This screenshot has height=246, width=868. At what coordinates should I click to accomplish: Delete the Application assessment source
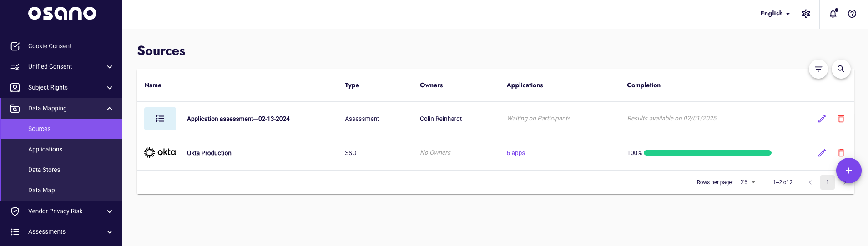tap(841, 119)
